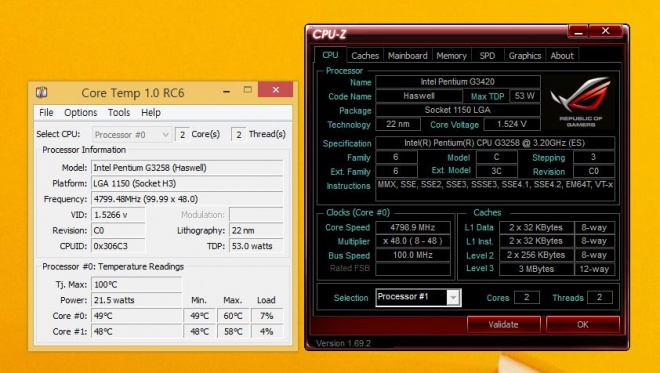
Task: Click the Core #0 temperature 49°C
Action: pos(136,316)
